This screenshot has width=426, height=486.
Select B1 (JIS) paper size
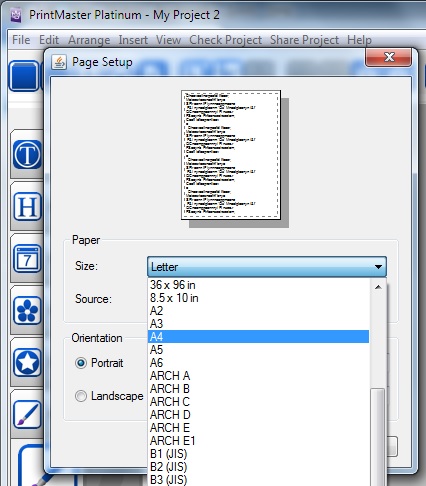(258, 454)
